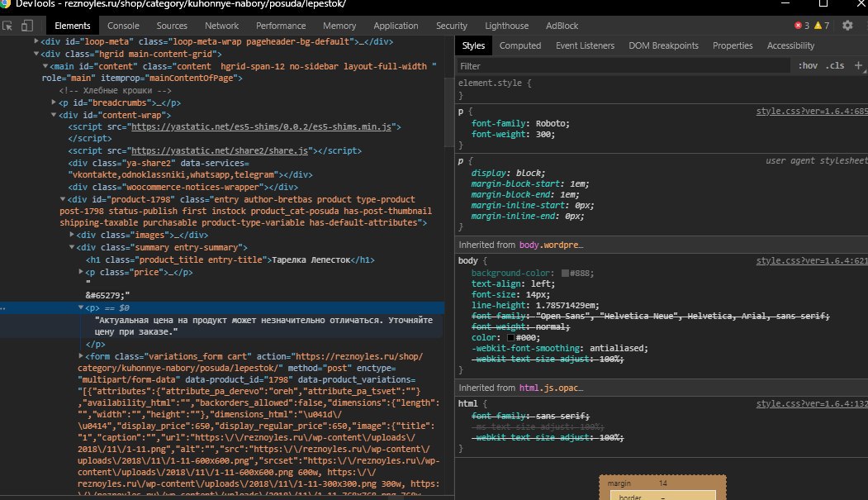The image size is (868, 500).
Task: Open DevTools settings gear
Action: 847,26
